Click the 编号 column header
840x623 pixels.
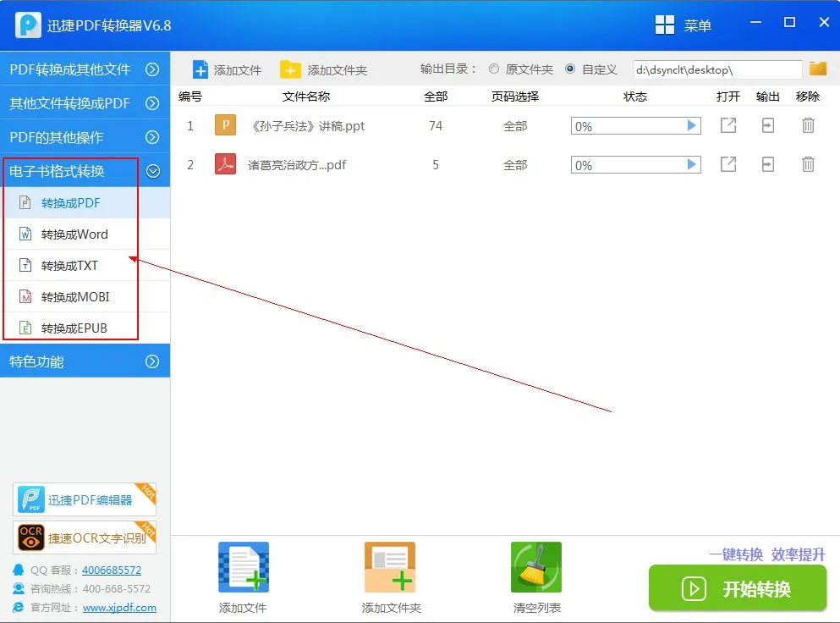tap(190, 96)
